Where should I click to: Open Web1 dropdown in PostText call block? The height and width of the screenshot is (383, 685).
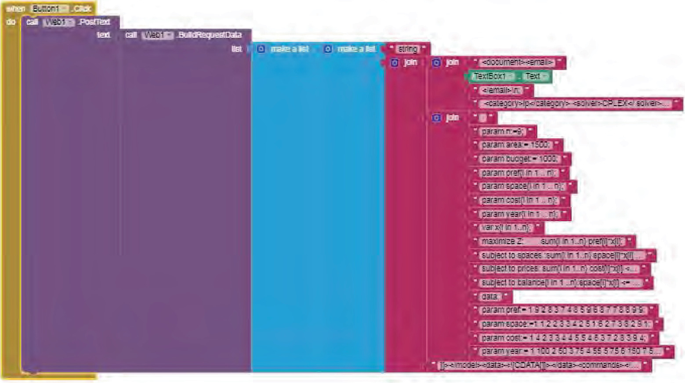[x=59, y=22]
